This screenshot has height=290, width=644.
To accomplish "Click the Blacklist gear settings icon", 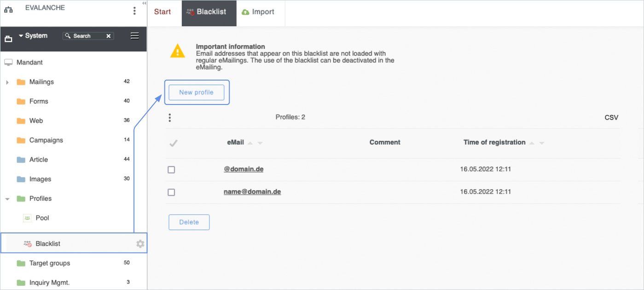I will coord(140,244).
